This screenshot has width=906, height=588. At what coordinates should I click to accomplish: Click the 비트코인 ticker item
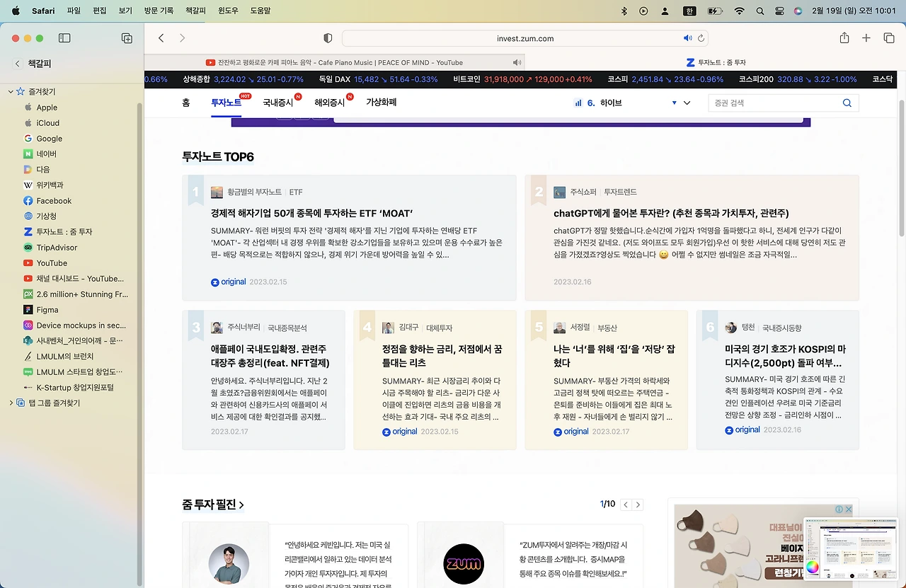[522, 79]
